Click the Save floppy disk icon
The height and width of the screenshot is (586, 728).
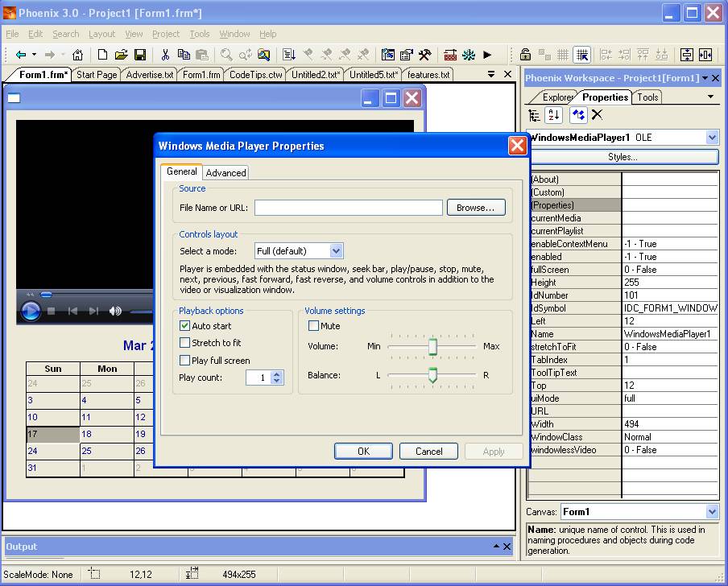click(x=140, y=55)
